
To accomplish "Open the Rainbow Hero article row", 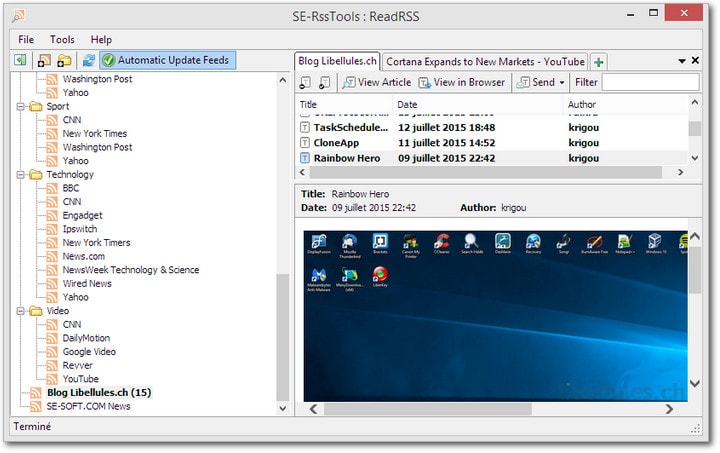I will tap(492, 158).
